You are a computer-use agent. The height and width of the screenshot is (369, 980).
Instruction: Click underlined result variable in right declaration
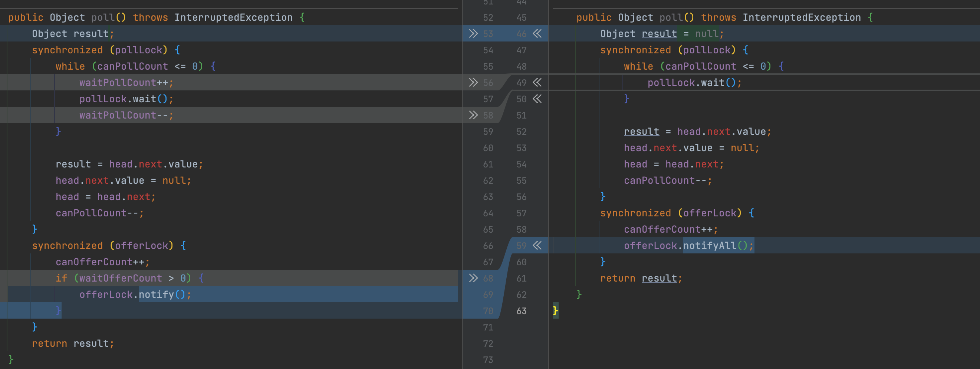pyautogui.click(x=659, y=34)
